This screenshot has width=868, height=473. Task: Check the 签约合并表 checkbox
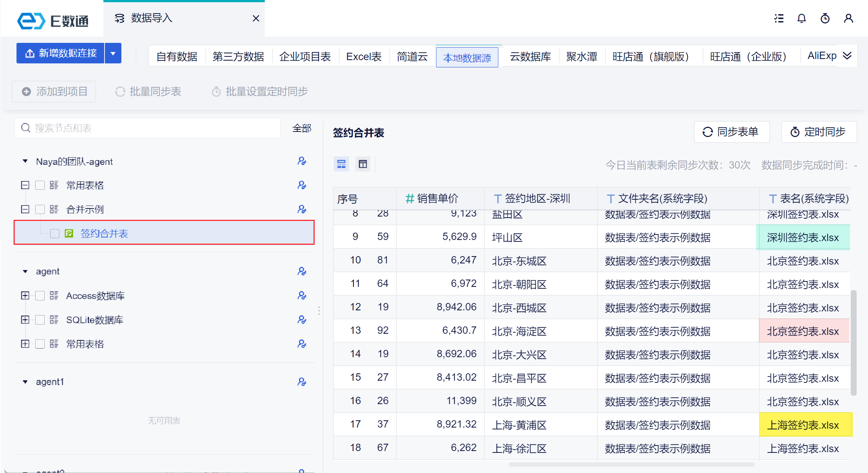click(55, 233)
